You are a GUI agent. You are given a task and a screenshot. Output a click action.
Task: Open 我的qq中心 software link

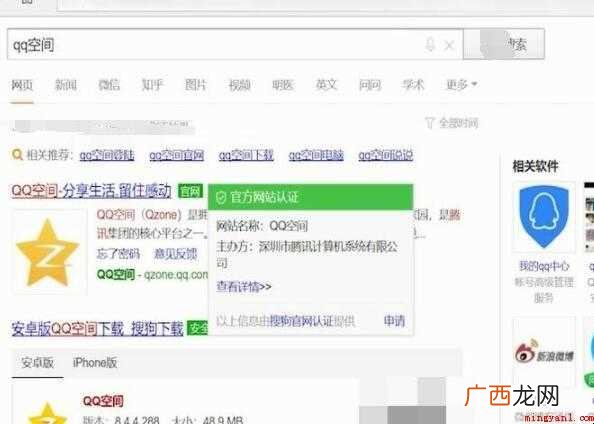coord(544,266)
